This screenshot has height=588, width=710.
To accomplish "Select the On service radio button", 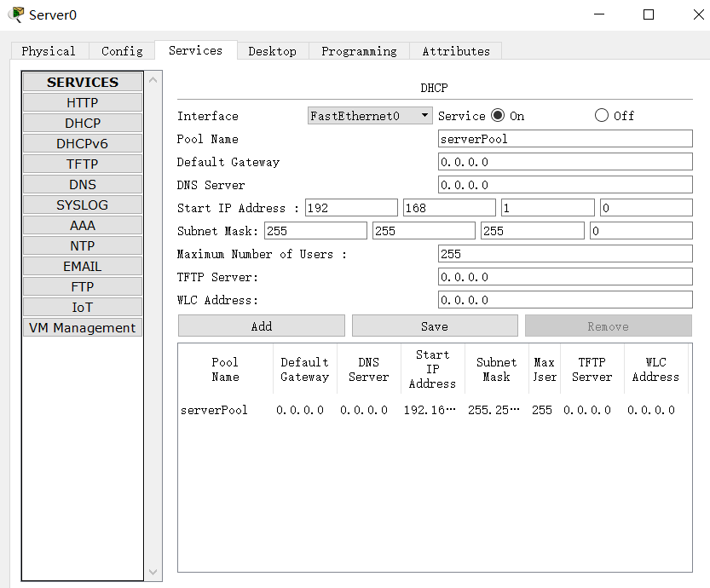I will pos(498,116).
